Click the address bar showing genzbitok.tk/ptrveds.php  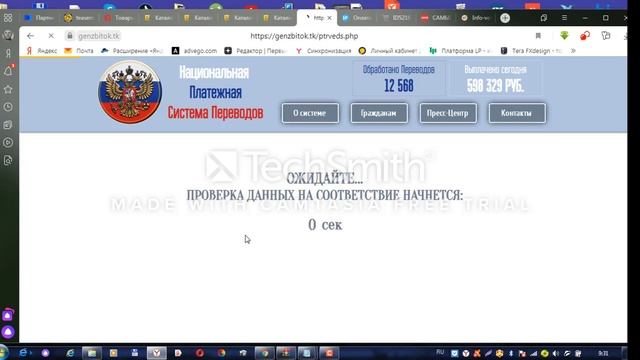[304, 36]
